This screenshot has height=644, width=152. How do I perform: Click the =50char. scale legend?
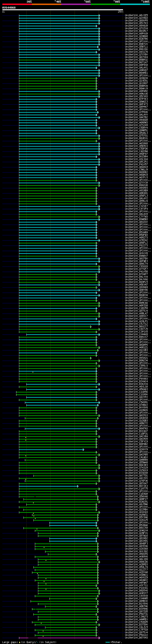(114, 642)
